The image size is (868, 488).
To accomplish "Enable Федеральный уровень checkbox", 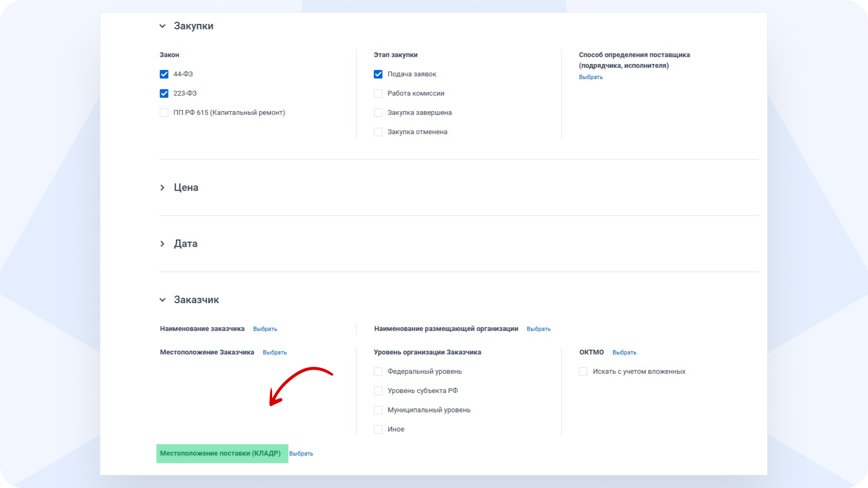I will 378,371.
